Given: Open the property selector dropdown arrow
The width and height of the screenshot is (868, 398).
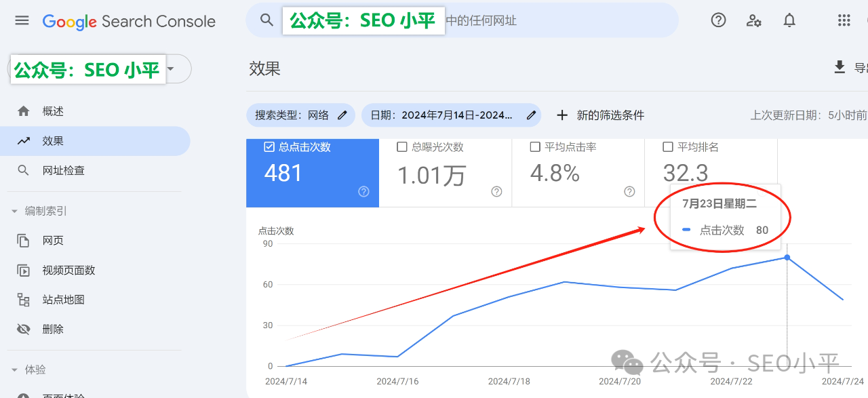Looking at the screenshot, I should pyautogui.click(x=170, y=68).
